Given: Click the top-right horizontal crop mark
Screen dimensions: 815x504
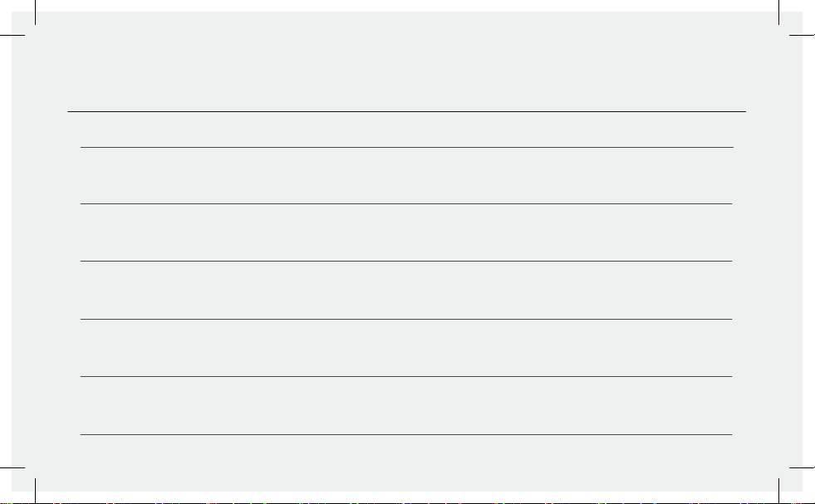Looking at the screenshot, I should 802,36.
